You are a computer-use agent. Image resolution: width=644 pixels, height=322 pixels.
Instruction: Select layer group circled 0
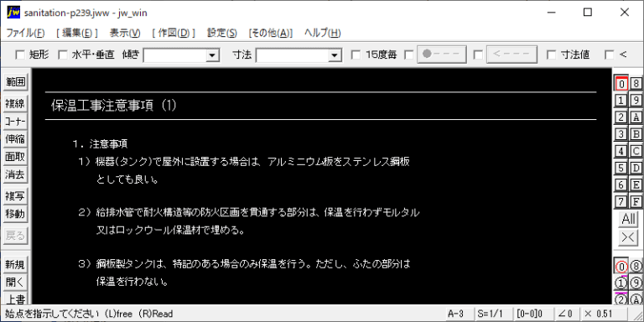pyautogui.click(x=621, y=267)
